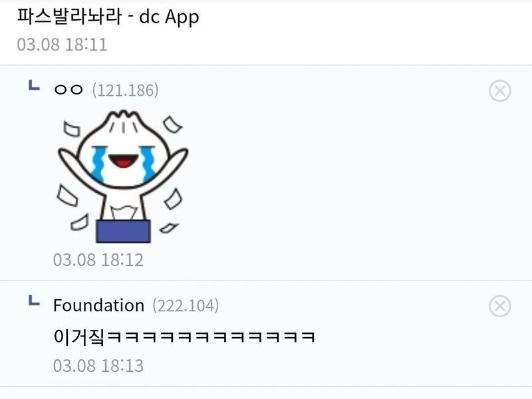Select the word 이거짐 in Foundation's reply
The image size is (532, 399).
pyautogui.click(x=79, y=336)
